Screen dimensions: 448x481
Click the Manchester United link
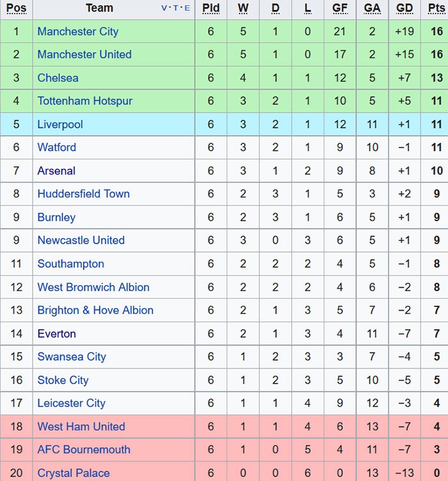point(84,54)
